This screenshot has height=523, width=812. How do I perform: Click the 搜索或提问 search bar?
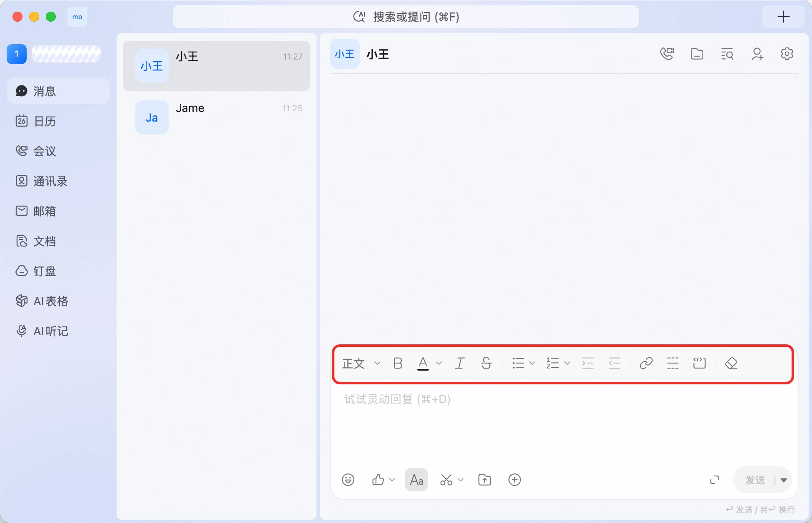(406, 17)
